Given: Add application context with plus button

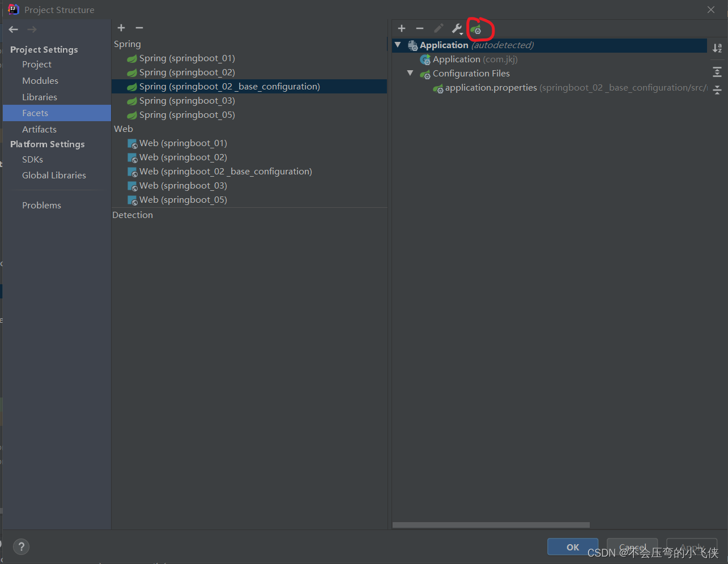Looking at the screenshot, I should [x=402, y=28].
